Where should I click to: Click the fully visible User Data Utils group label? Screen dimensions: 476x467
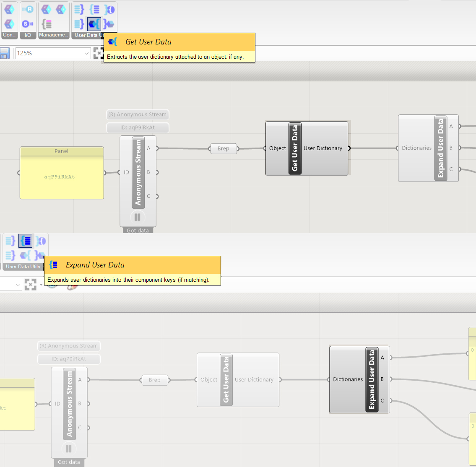(23, 267)
